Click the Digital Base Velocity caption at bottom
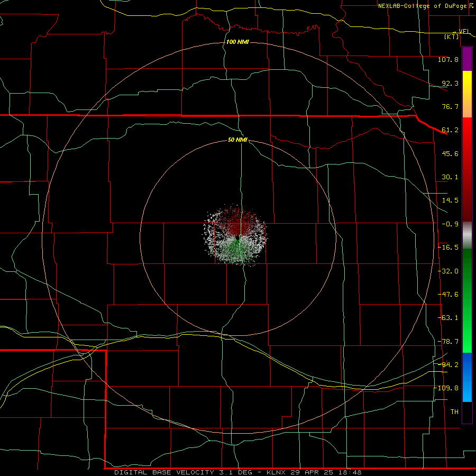476x476 pixels. coord(237,472)
